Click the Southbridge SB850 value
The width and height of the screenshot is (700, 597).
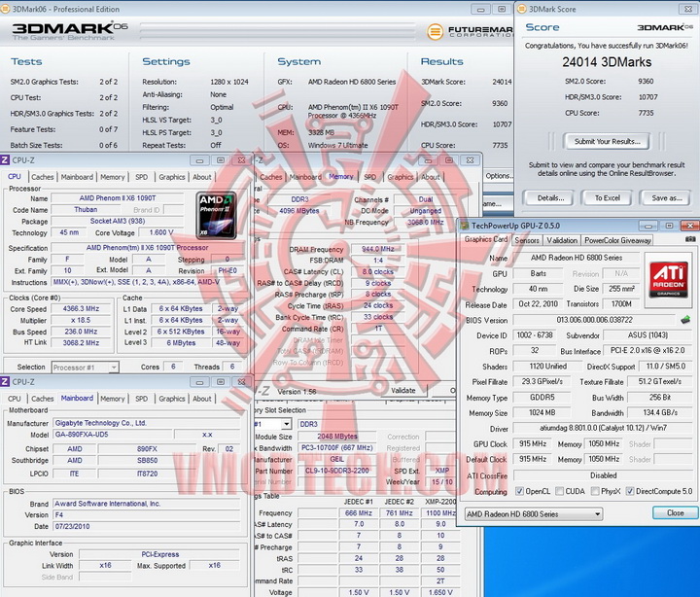pyautogui.click(x=148, y=460)
